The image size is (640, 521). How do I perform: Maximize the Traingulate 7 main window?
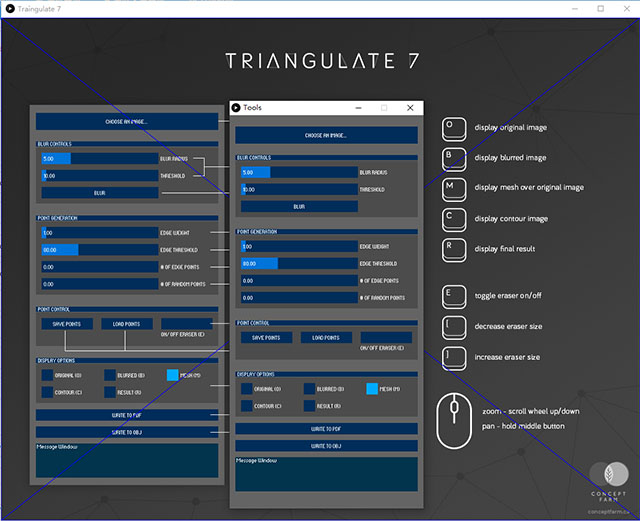(601, 9)
